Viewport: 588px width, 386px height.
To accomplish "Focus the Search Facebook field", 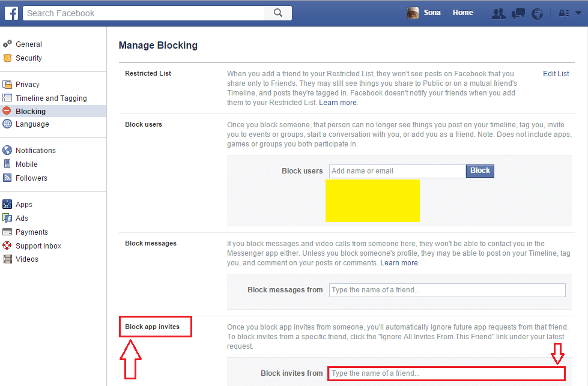I will pos(144,13).
